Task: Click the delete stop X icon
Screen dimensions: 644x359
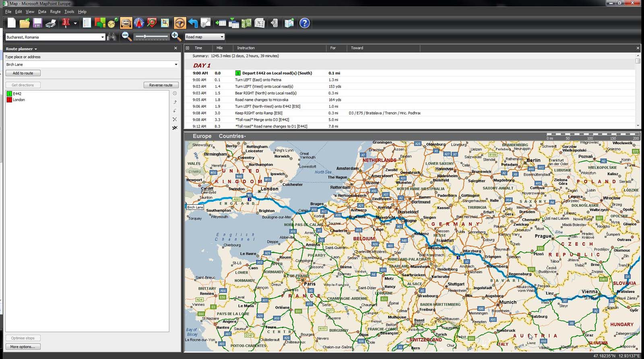Action: pos(175,119)
